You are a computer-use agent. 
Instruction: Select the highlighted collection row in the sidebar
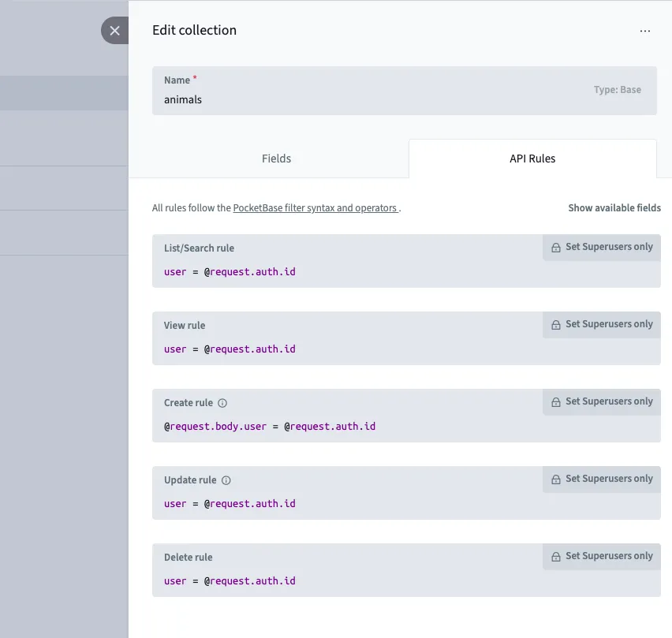63,92
